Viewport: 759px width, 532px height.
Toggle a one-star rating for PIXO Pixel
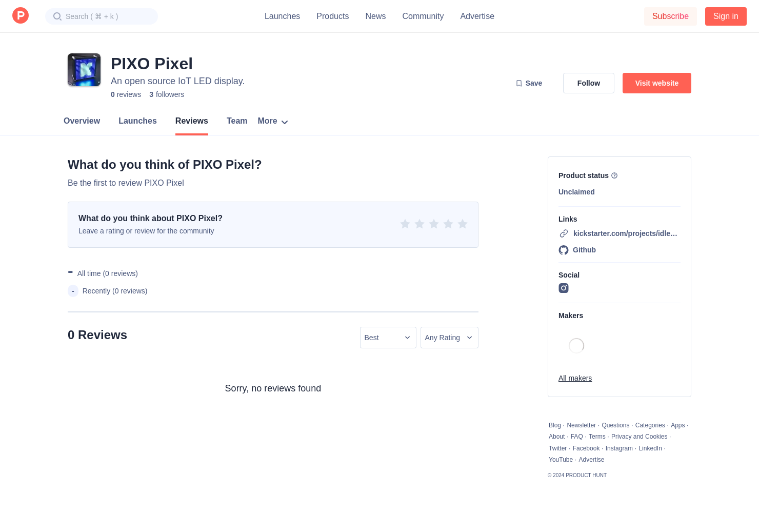pos(405,224)
